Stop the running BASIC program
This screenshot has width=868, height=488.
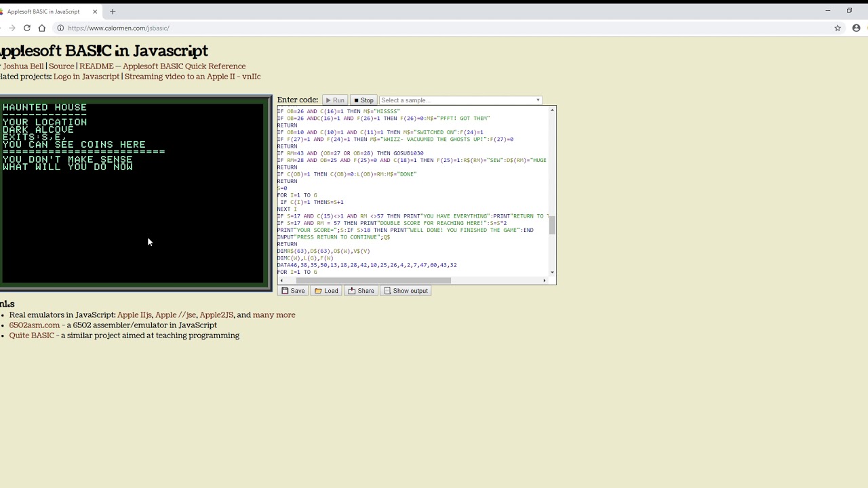pyautogui.click(x=363, y=100)
